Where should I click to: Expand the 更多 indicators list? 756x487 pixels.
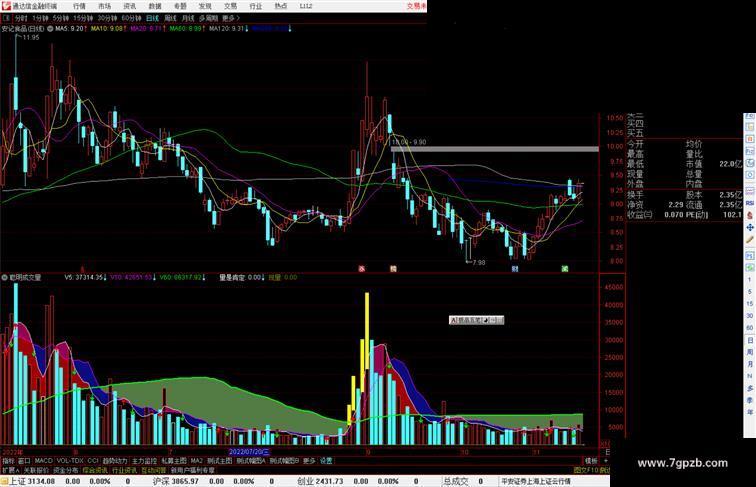pos(309,461)
